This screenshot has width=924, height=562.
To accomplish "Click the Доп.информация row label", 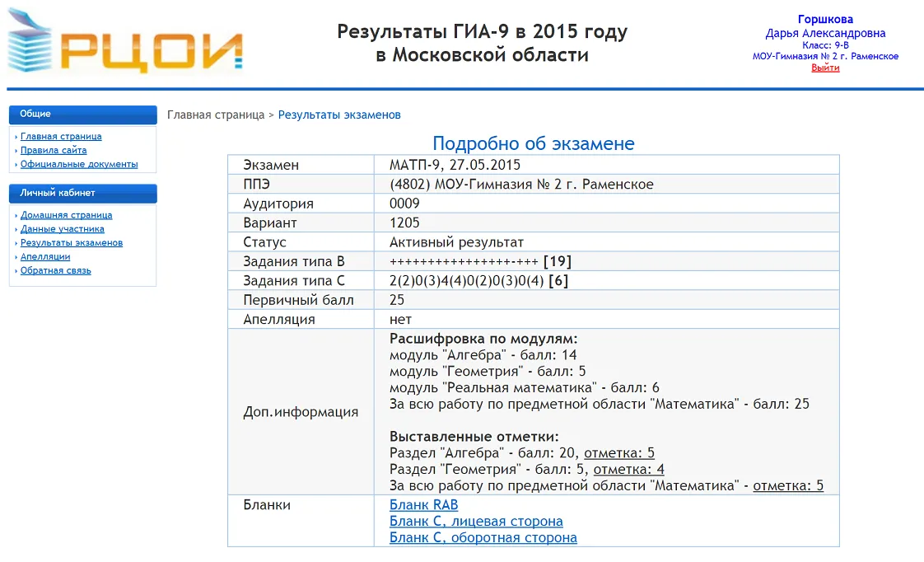I will 301,412.
